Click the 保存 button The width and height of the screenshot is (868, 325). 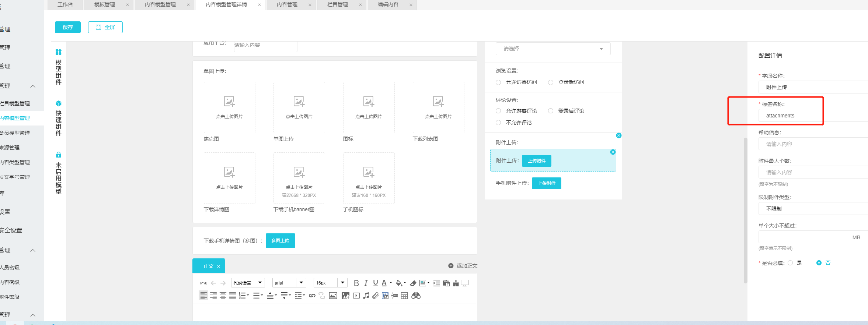pyautogui.click(x=67, y=27)
